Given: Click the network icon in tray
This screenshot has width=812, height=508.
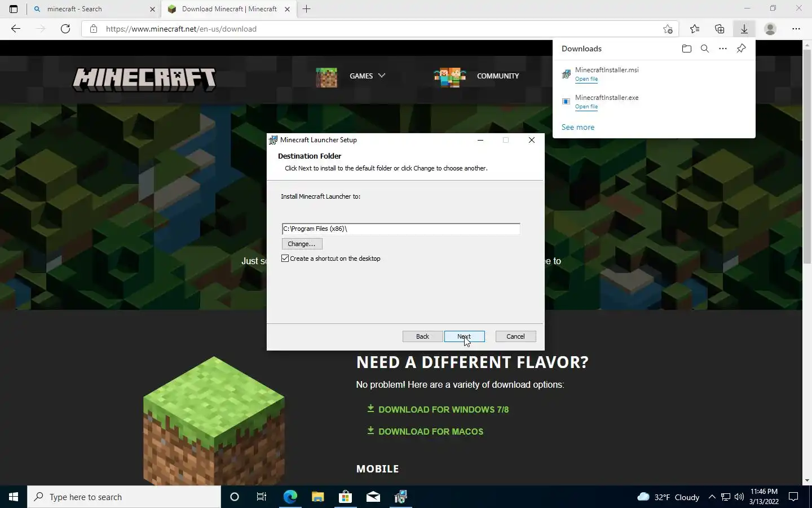Looking at the screenshot, I should pyautogui.click(x=725, y=497).
